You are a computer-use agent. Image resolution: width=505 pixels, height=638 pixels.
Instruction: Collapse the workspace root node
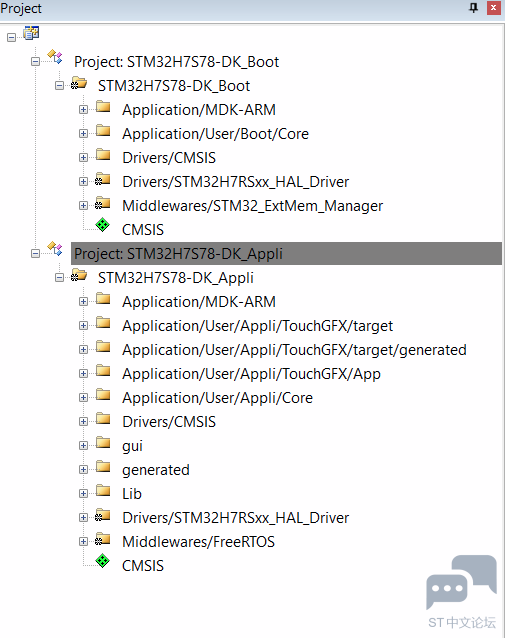(11, 38)
